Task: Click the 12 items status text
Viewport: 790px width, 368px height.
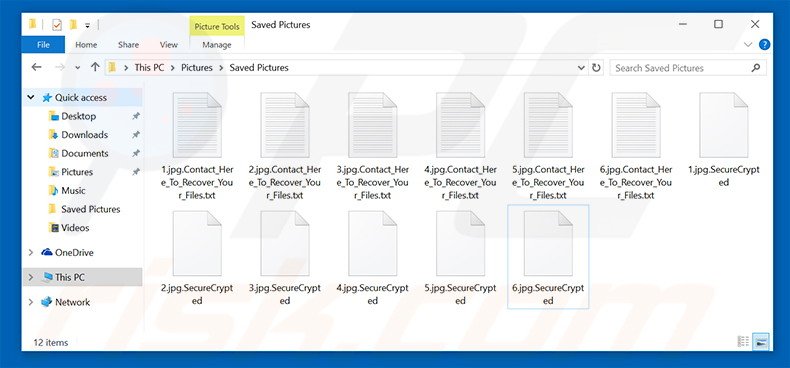Action: coord(50,342)
